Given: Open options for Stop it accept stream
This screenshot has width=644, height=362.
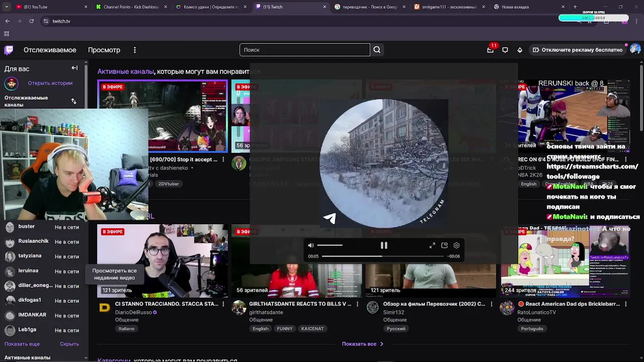Looking at the screenshot, I should pos(223,159).
